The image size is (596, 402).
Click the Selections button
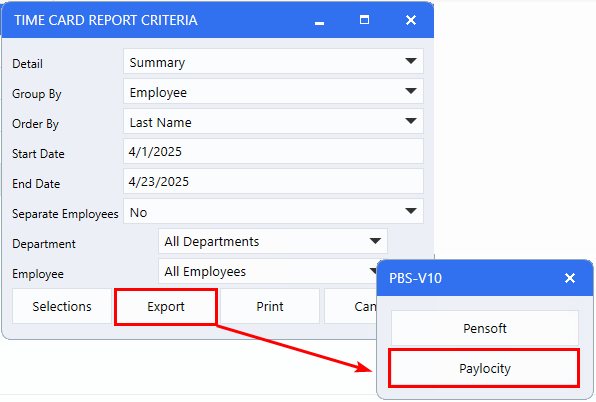pos(62,306)
